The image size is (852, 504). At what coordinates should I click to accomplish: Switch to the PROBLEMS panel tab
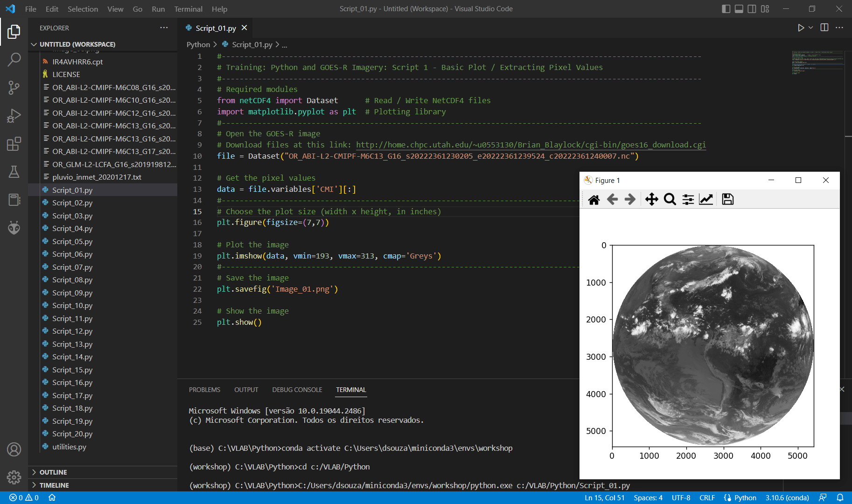tap(204, 390)
